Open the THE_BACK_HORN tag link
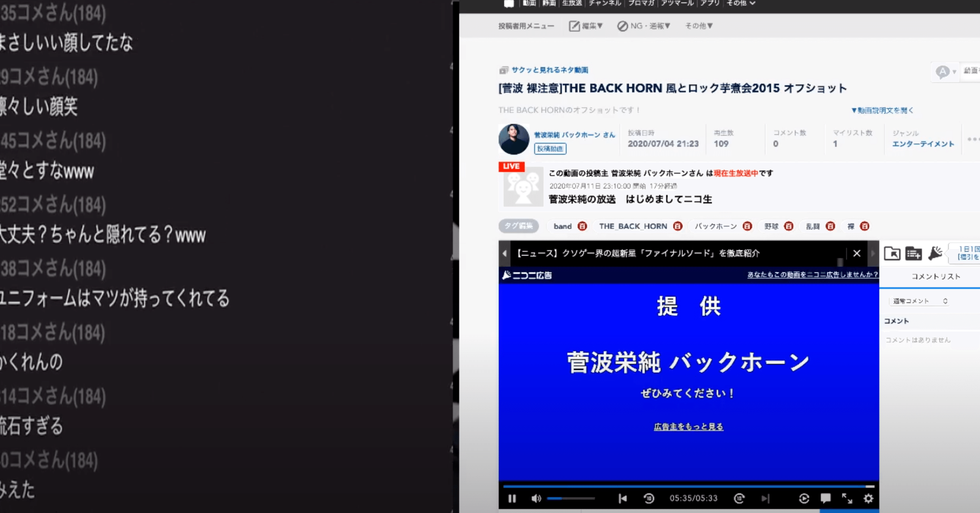The height and width of the screenshot is (513, 980). click(x=633, y=226)
